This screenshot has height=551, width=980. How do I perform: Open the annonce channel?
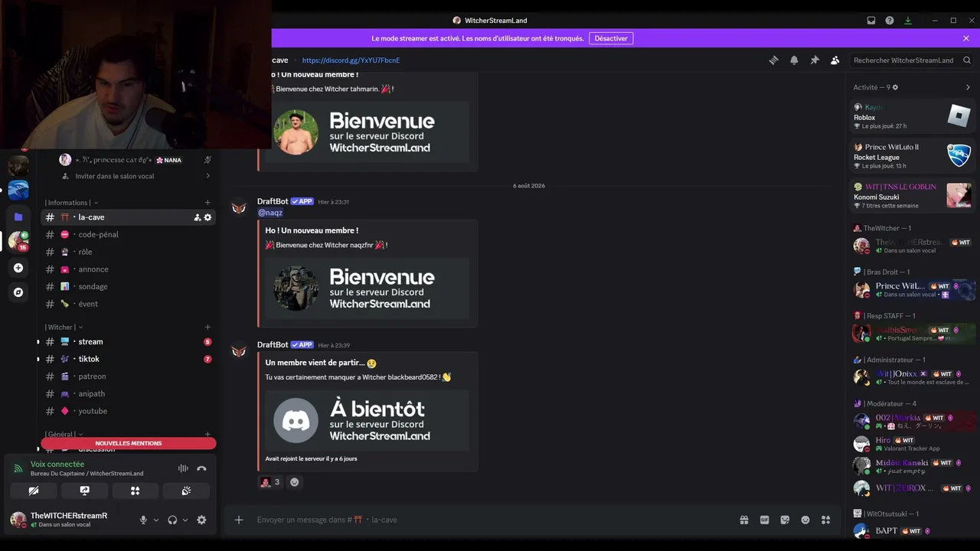tap(128, 269)
